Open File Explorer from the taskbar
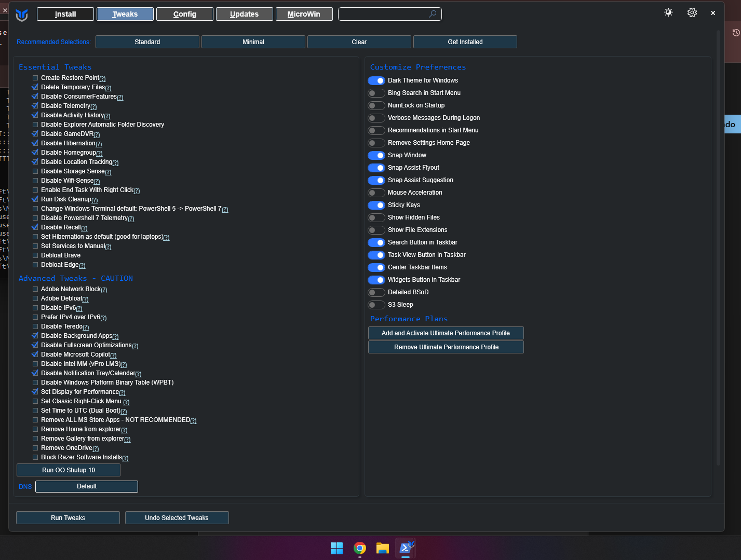The width and height of the screenshot is (741, 560). click(383, 548)
